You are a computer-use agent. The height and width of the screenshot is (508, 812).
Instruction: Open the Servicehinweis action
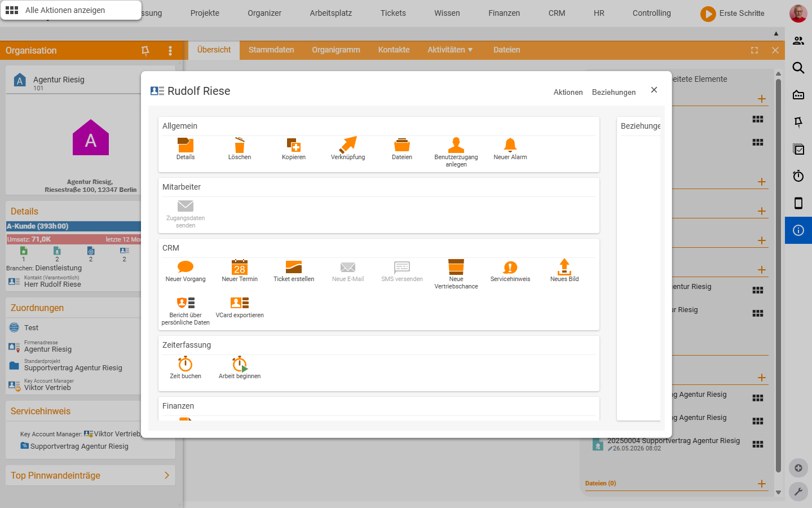tap(510, 267)
